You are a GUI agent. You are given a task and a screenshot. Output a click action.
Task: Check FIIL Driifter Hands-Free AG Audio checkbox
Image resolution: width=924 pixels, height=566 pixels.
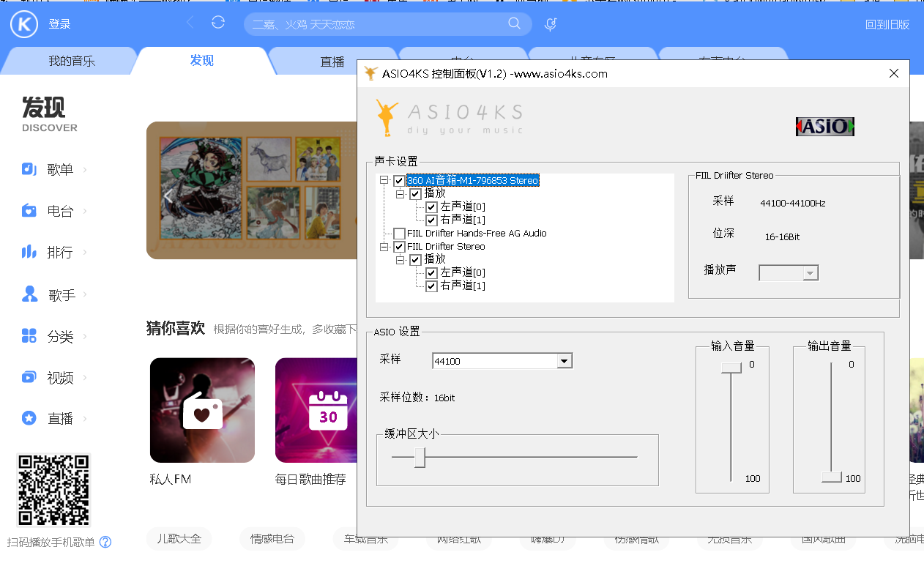(x=399, y=234)
